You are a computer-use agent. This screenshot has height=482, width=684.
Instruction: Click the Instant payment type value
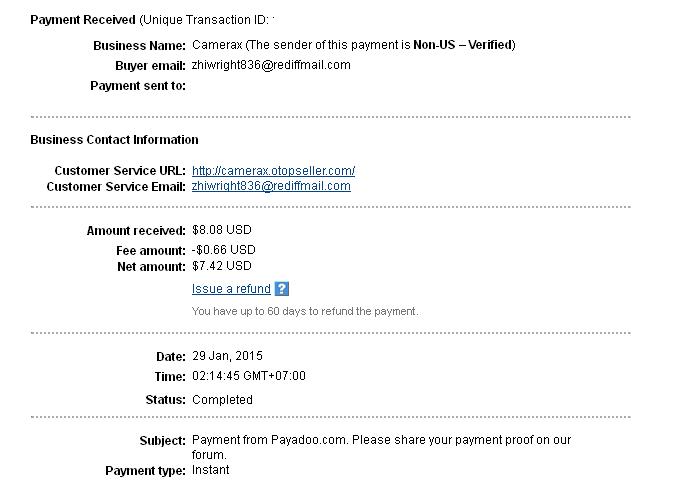(210, 470)
